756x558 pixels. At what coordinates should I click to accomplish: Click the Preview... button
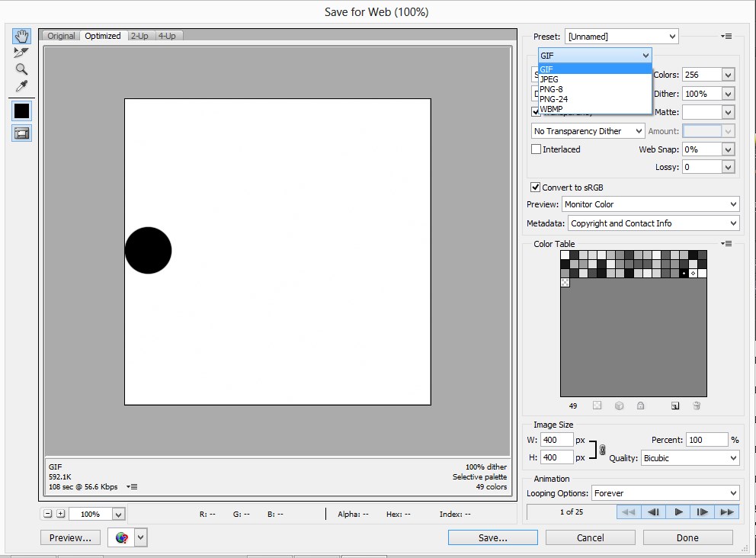pyautogui.click(x=70, y=537)
